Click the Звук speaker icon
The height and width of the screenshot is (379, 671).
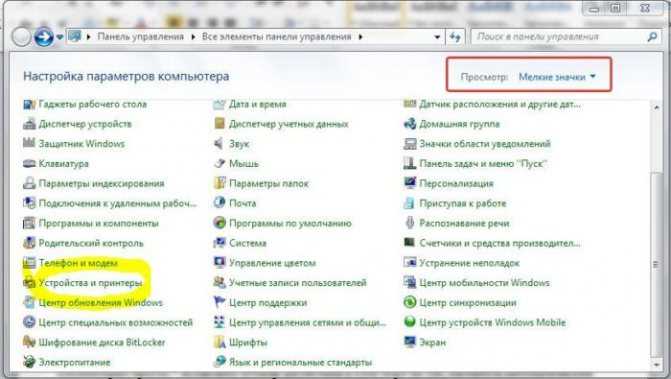(x=219, y=144)
